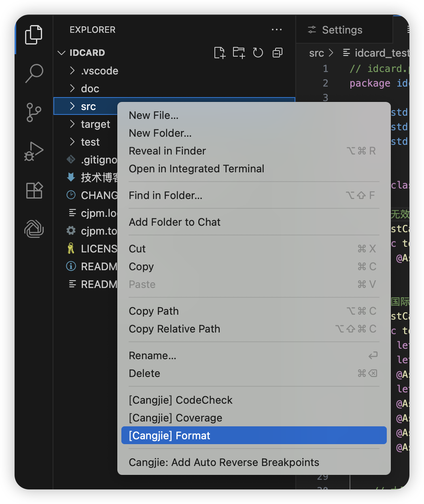Choose New Folder... from context menu
The width and height of the screenshot is (424, 504).
click(x=254, y=133)
